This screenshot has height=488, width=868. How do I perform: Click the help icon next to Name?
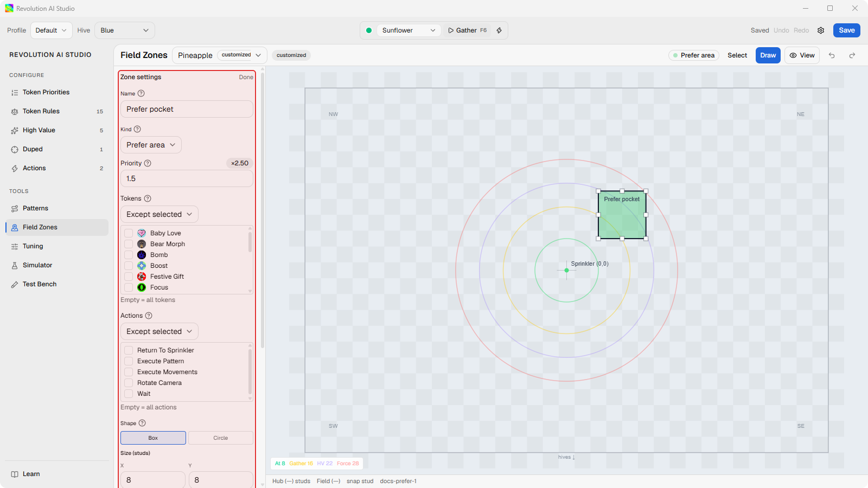click(141, 93)
